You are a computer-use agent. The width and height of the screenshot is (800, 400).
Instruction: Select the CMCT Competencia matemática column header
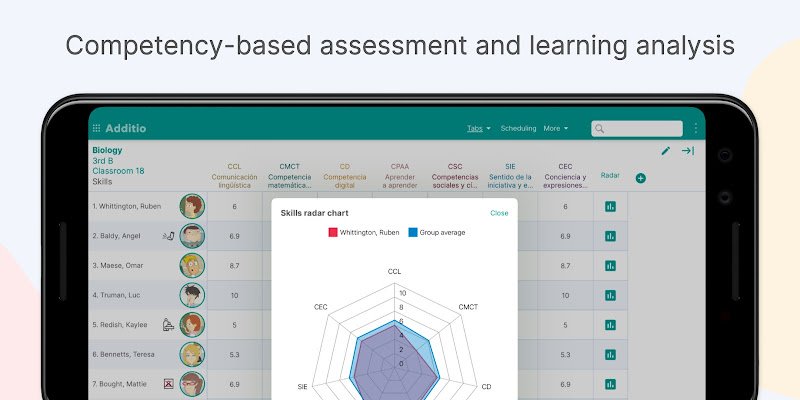click(x=290, y=176)
